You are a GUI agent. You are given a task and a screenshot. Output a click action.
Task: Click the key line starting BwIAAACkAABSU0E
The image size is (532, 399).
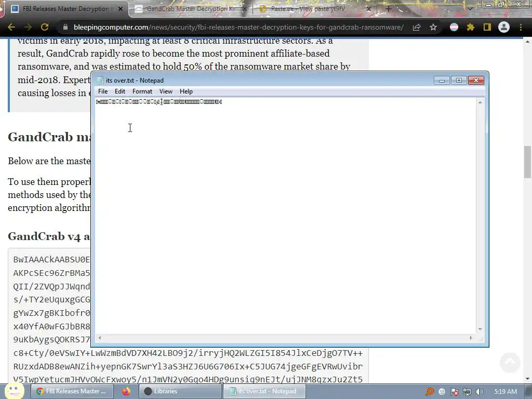point(51,260)
